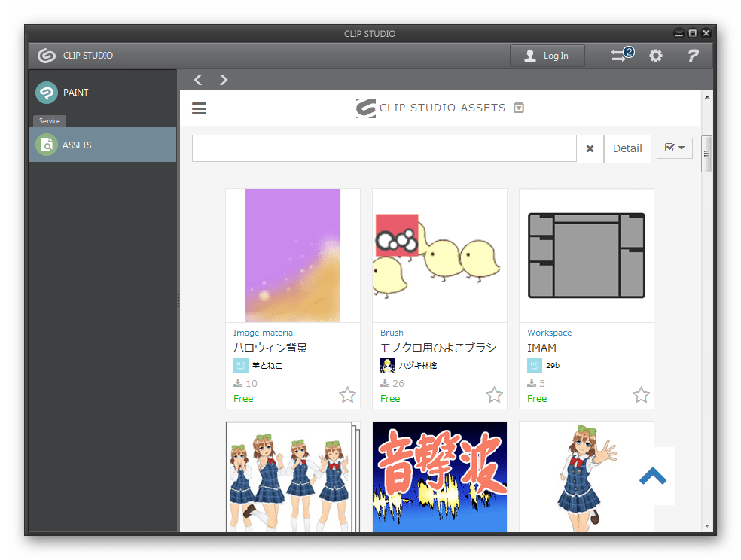Open author 29b avatar icon
This screenshot has height=560, width=741.
coord(535,366)
